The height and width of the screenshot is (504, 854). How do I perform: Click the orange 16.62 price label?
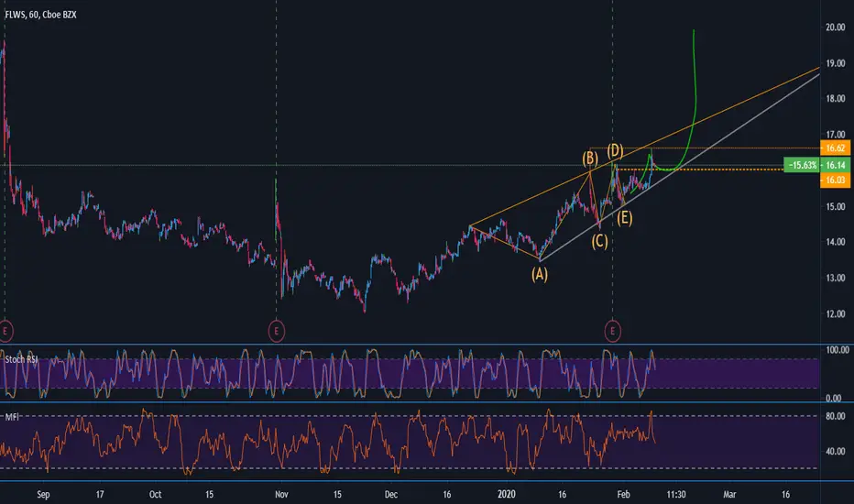tap(835, 148)
